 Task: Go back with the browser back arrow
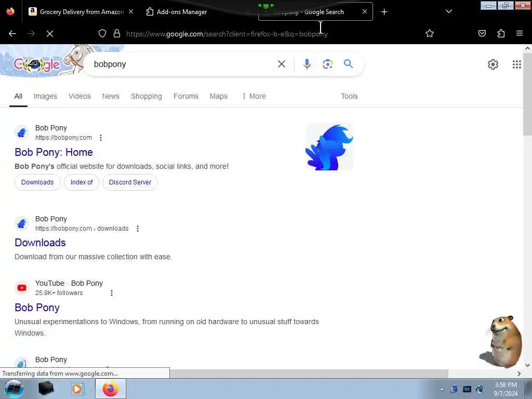click(x=12, y=34)
